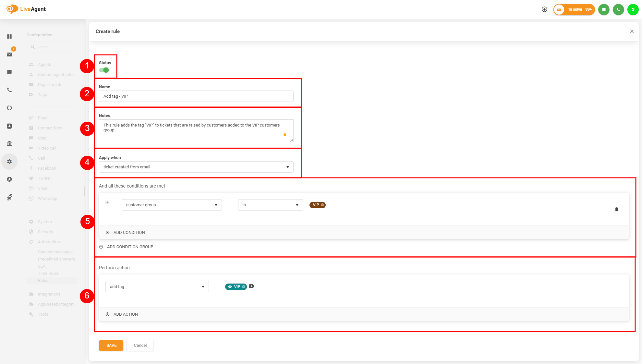Open the Tickets mail icon in sidebar
This screenshot has width=642, height=364.
click(x=9, y=55)
